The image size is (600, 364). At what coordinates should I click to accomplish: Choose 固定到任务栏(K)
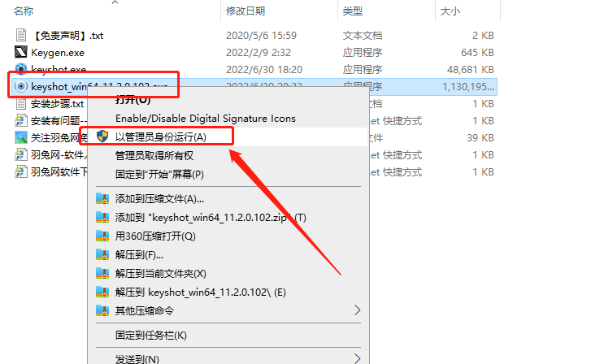(150, 336)
